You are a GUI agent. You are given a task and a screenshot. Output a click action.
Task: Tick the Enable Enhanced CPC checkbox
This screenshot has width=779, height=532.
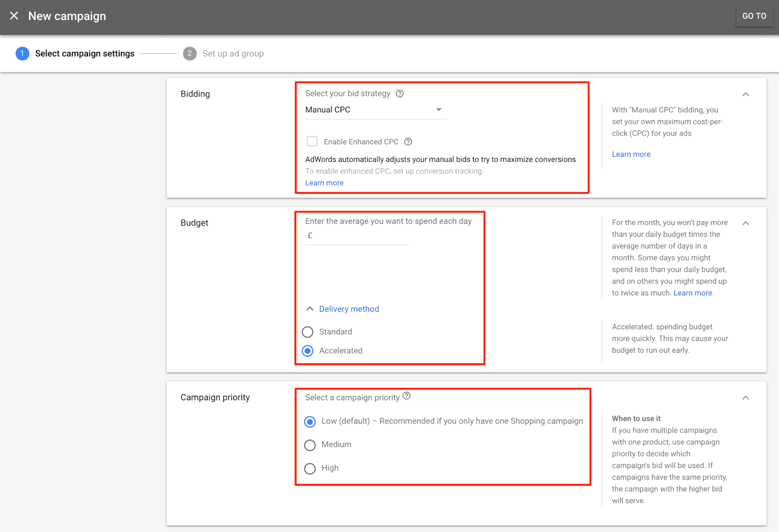coord(312,141)
